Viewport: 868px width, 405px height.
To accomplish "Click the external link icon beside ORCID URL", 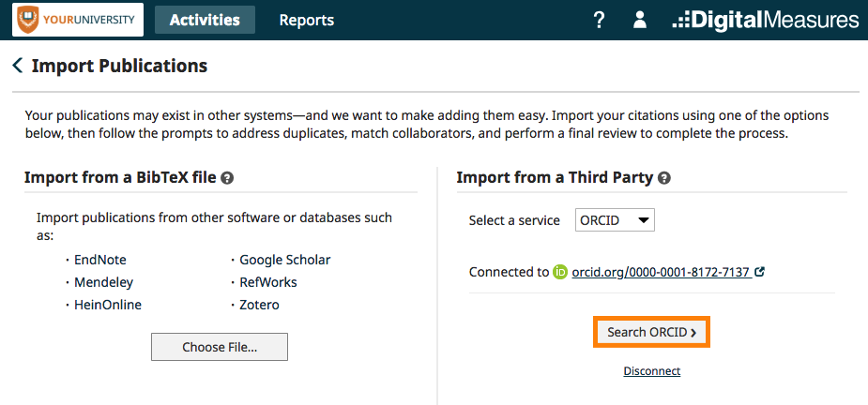I will 760,272.
